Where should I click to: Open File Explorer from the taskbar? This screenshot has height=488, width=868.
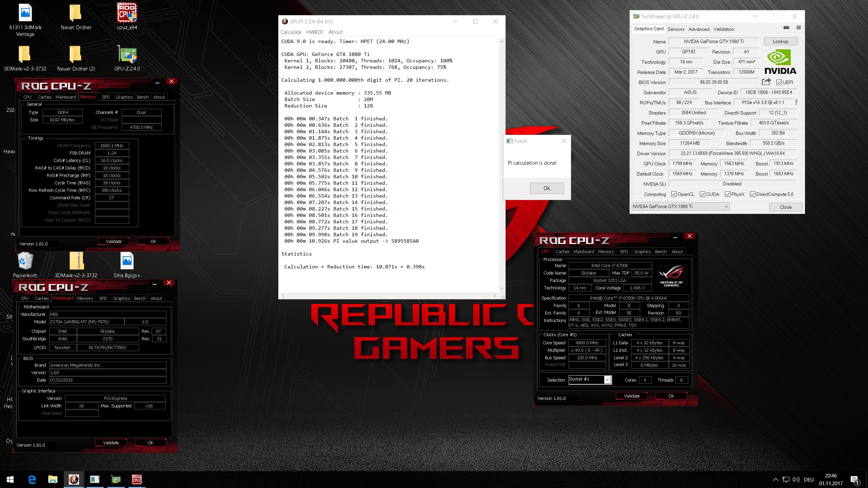(53, 480)
